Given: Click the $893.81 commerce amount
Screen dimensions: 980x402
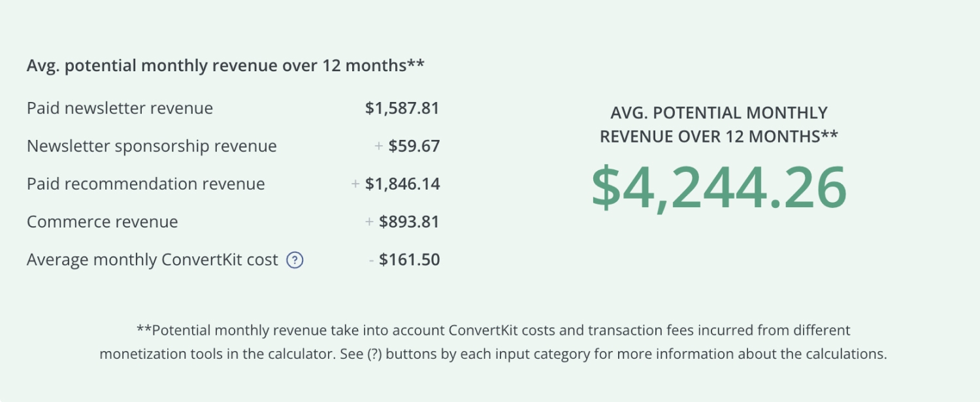Looking at the screenshot, I should [409, 222].
